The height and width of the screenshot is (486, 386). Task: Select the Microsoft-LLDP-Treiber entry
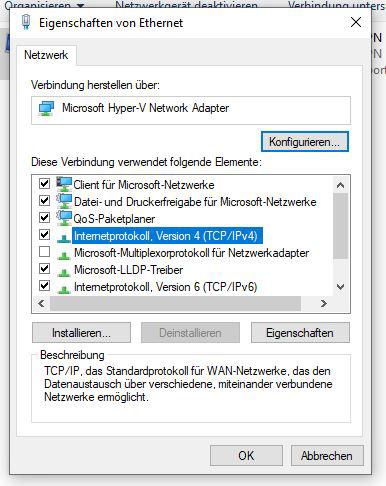point(128,270)
